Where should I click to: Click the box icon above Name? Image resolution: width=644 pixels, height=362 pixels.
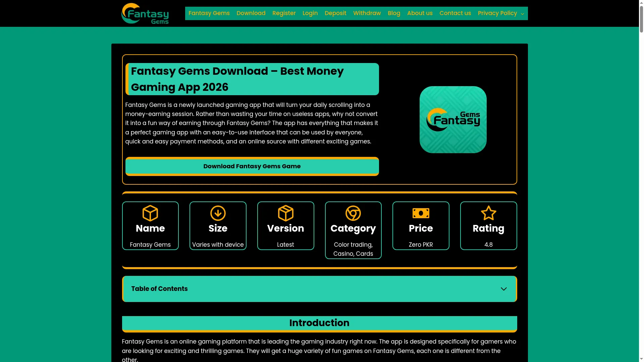tap(150, 213)
